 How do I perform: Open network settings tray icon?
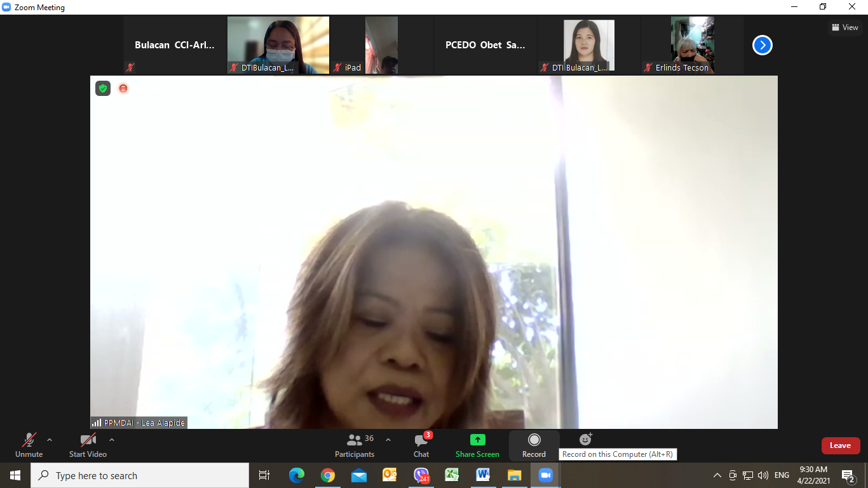coord(748,475)
